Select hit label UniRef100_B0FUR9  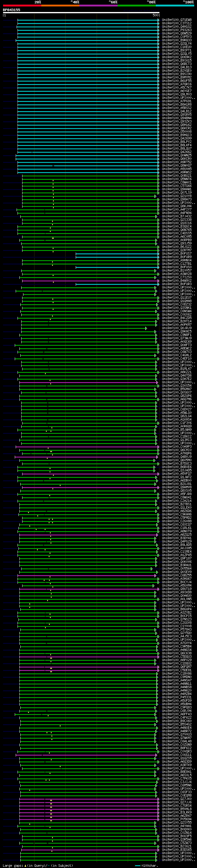[177, 257]
